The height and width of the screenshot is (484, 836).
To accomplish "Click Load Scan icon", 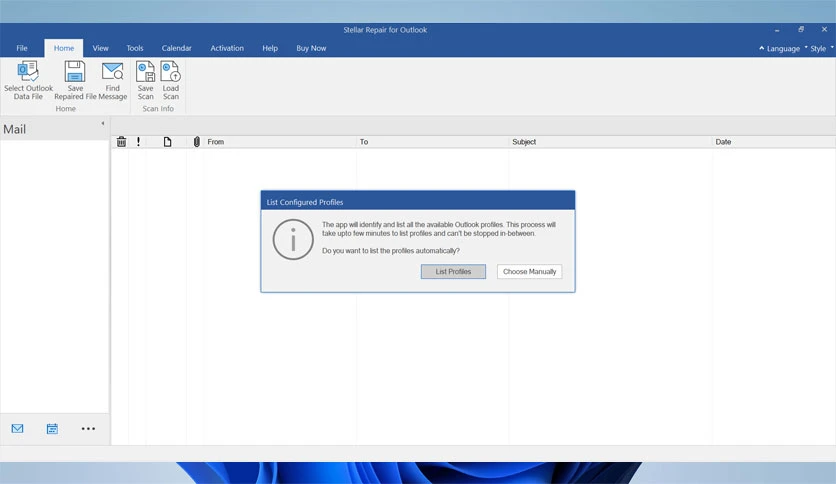I will click(x=171, y=71).
